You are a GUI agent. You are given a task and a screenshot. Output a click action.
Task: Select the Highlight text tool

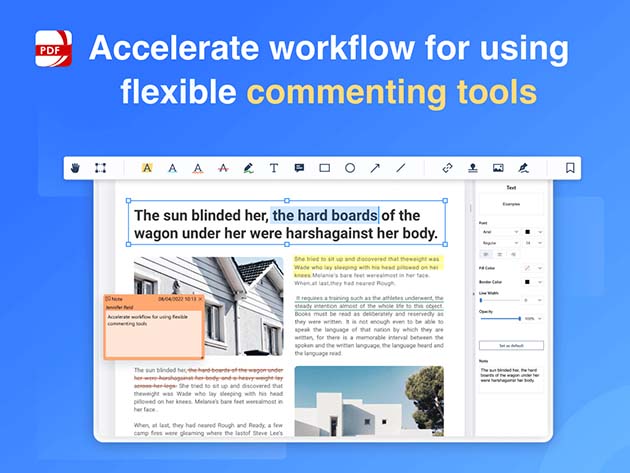coord(147,168)
